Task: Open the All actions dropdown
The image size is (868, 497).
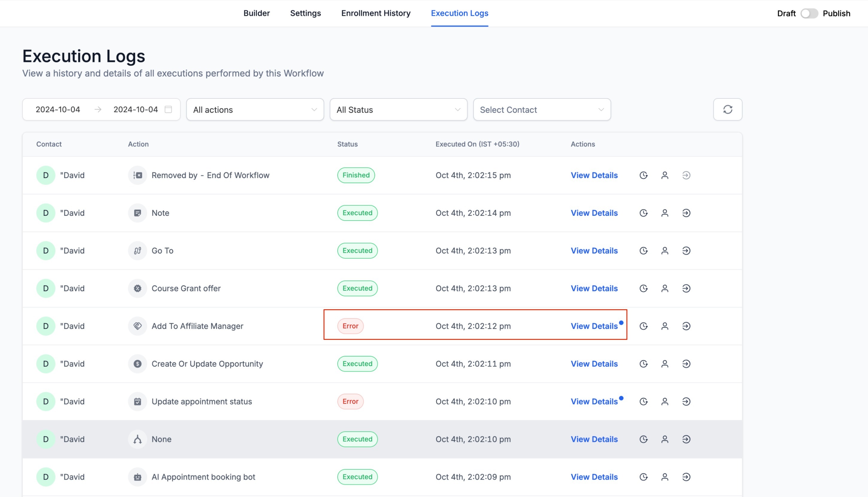Action: (255, 110)
